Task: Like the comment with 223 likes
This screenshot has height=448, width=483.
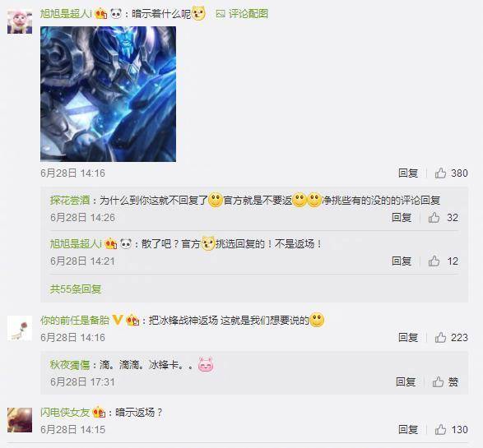Action: tap(440, 337)
